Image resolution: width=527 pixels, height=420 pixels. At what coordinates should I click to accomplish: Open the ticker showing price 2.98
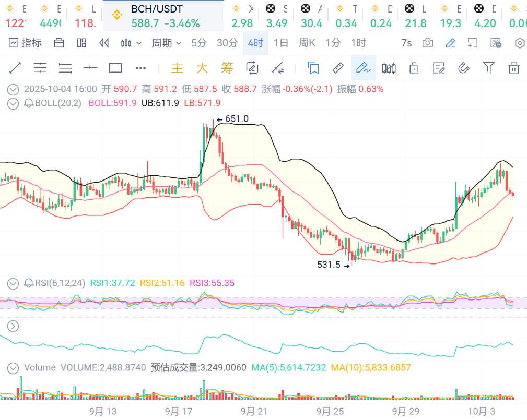[x=242, y=16]
